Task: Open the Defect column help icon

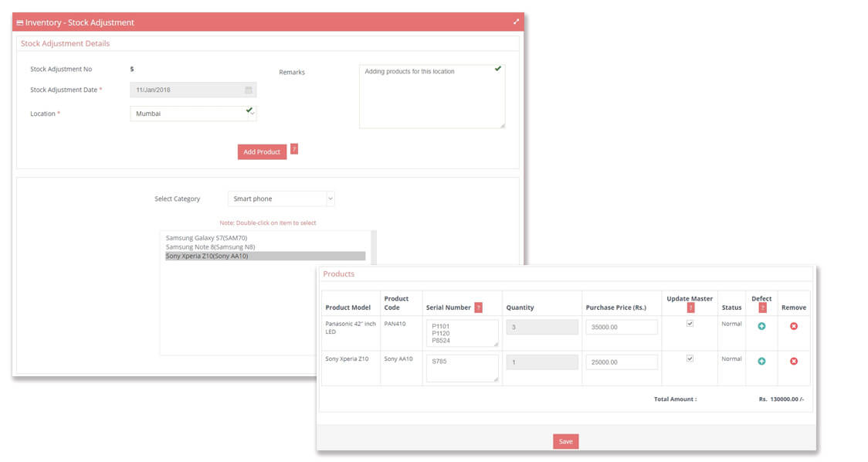Action: pos(761,307)
